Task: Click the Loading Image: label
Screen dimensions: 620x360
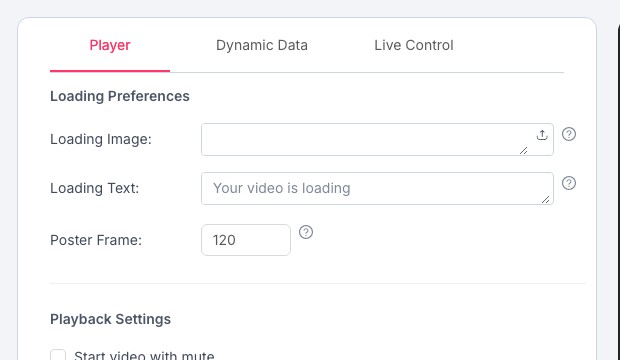Action: click(101, 139)
